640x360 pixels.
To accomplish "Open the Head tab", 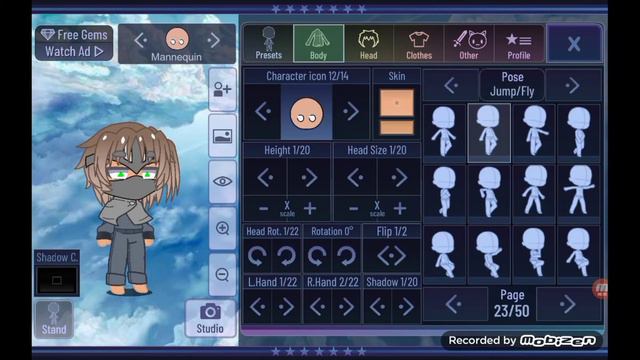I will [369, 43].
